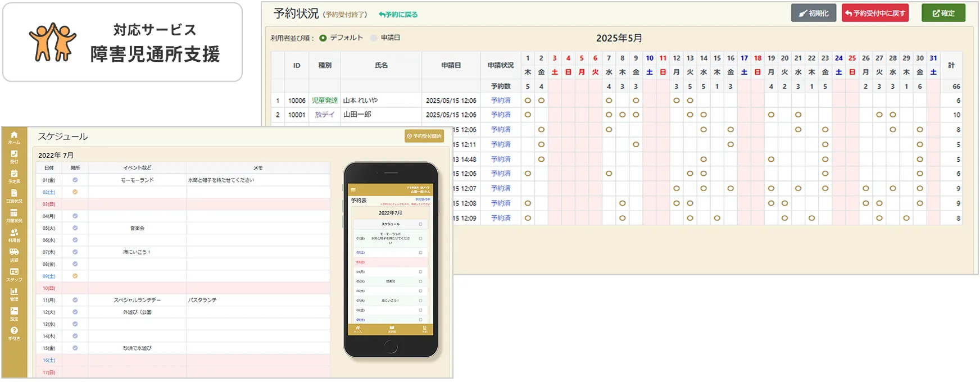Select the デフォルト sort order radio
Viewport: 980px width, 382px height.
(323, 38)
